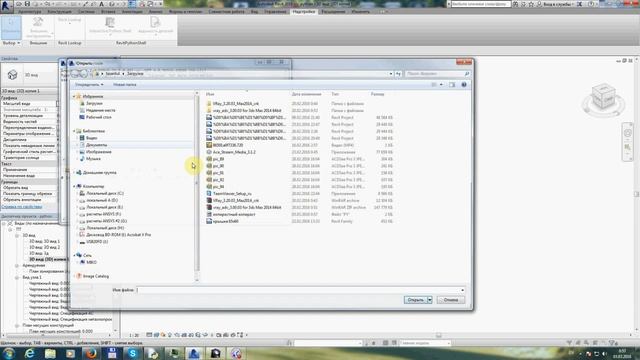
Task: Open Windows Explorer from taskbar
Action: [50, 353]
